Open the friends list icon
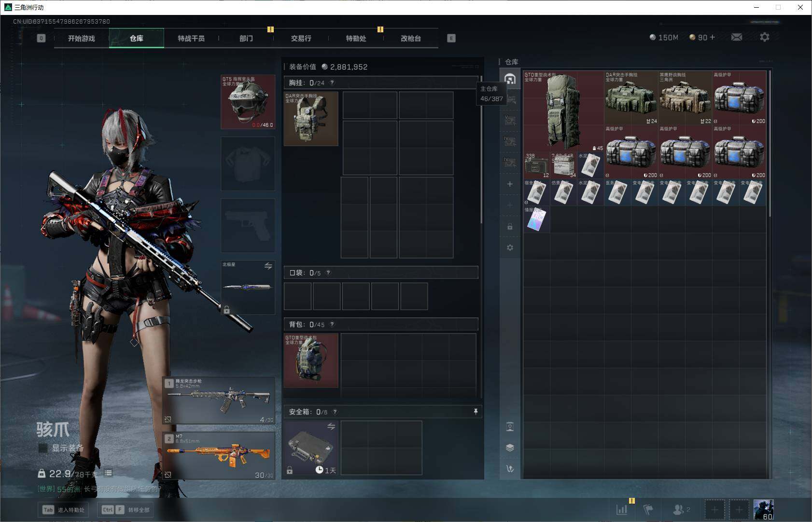The height and width of the screenshot is (522, 812). point(681,509)
